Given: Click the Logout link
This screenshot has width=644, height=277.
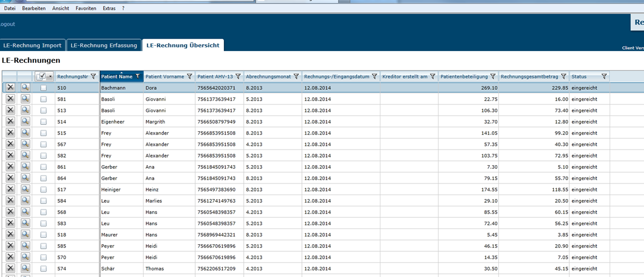Looking at the screenshot, I should tap(7, 24).
